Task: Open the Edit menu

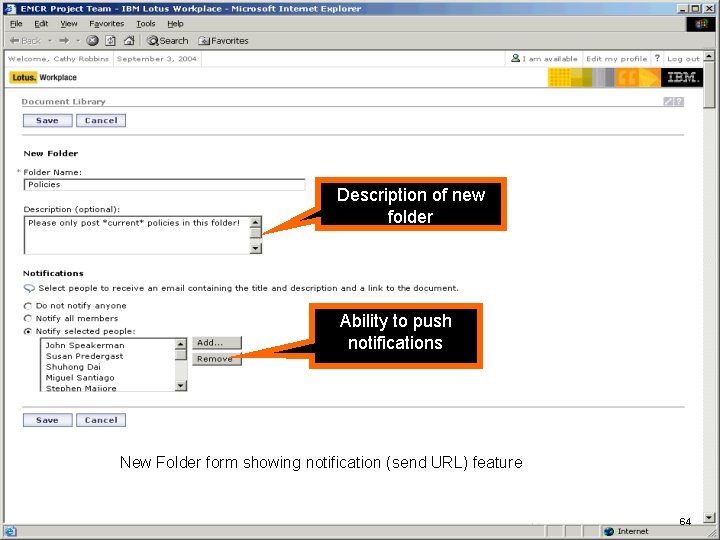Action: pyautogui.click(x=41, y=23)
